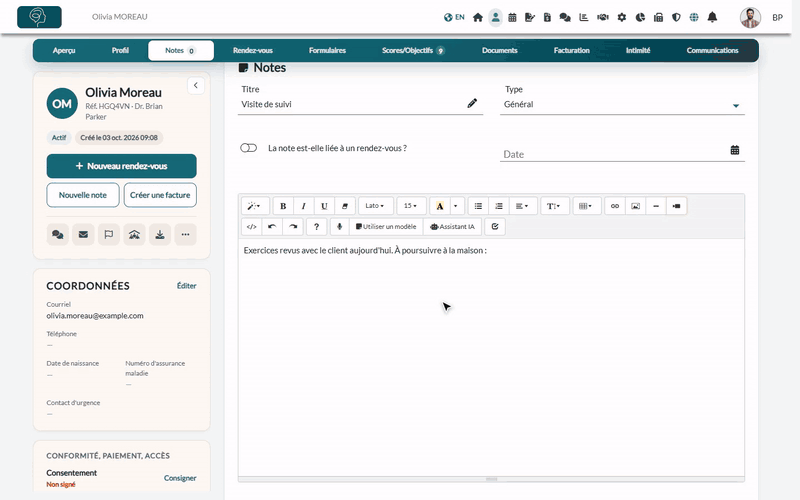The width and height of the screenshot is (800, 500).
Task: Apply bold formatting in editor
Action: coord(283,206)
